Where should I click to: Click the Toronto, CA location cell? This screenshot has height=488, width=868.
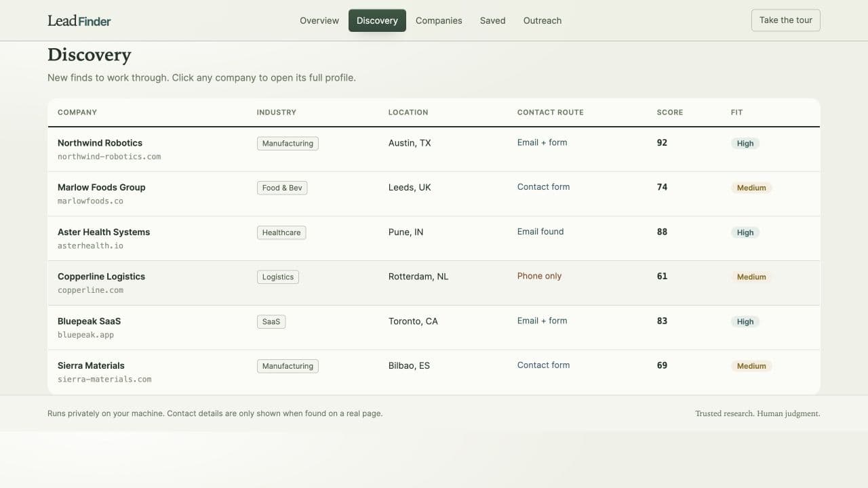pyautogui.click(x=413, y=321)
